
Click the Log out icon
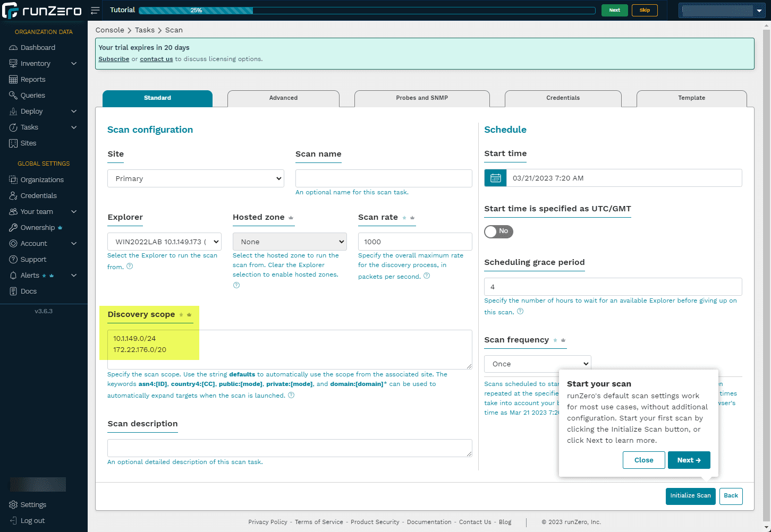[13, 521]
